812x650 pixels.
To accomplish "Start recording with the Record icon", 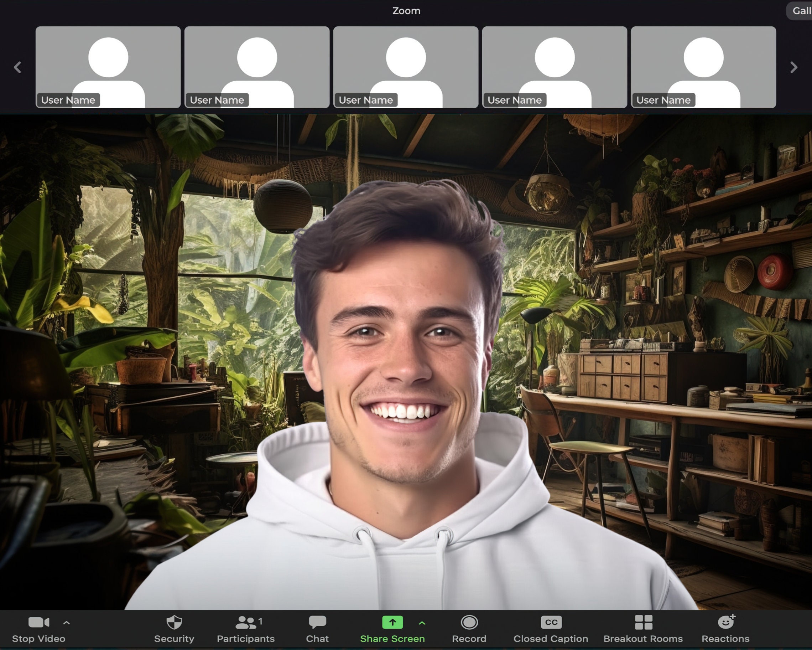I will click(469, 623).
